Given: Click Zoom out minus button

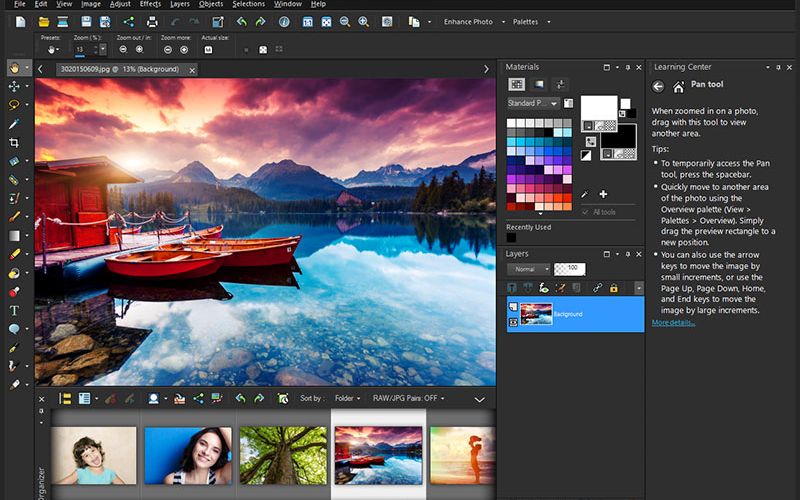Looking at the screenshot, I should 123,49.
